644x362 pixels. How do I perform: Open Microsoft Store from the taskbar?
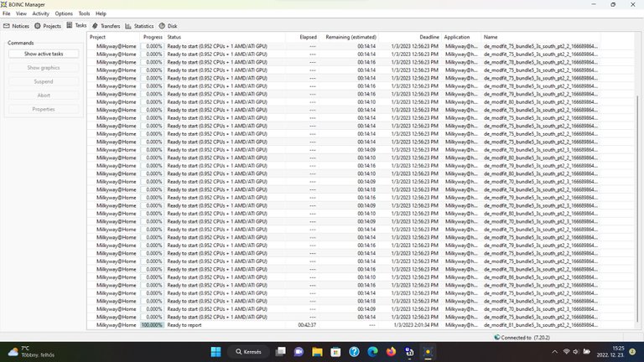click(335, 352)
